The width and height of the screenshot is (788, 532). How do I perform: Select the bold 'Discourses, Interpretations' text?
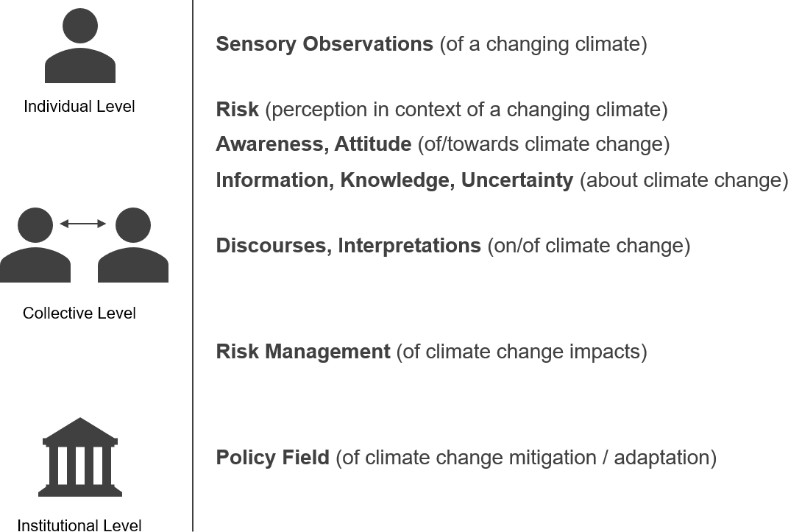click(348, 246)
